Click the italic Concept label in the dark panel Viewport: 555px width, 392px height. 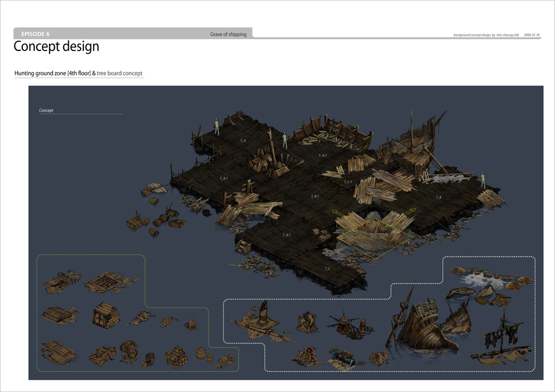46,110
